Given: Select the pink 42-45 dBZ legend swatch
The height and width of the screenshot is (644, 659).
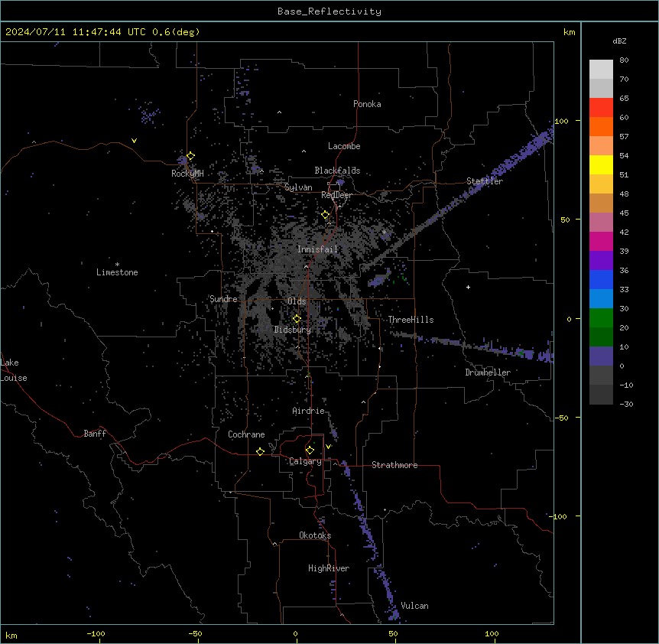Looking at the screenshot, I should click(x=601, y=222).
